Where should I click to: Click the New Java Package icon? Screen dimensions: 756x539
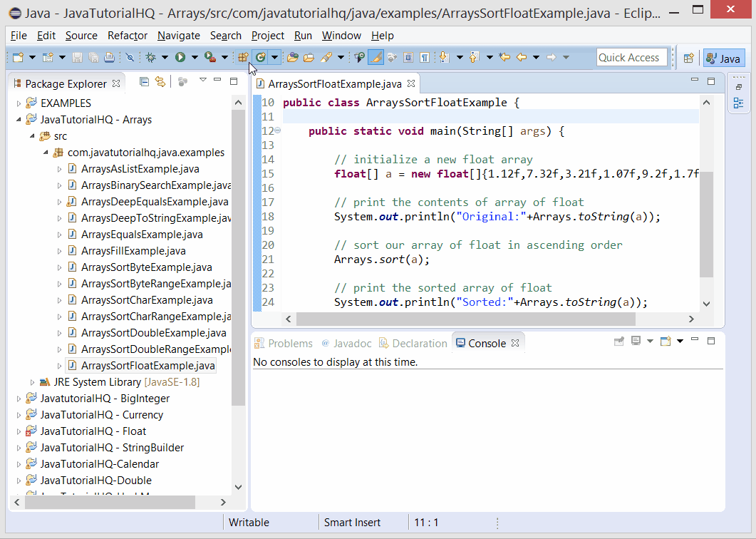coord(244,58)
